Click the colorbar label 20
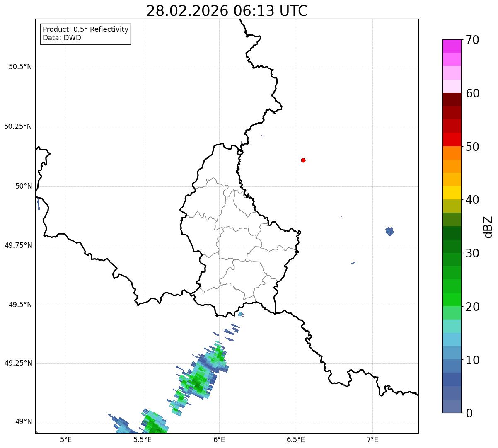The image size is (498, 448). [x=473, y=307]
